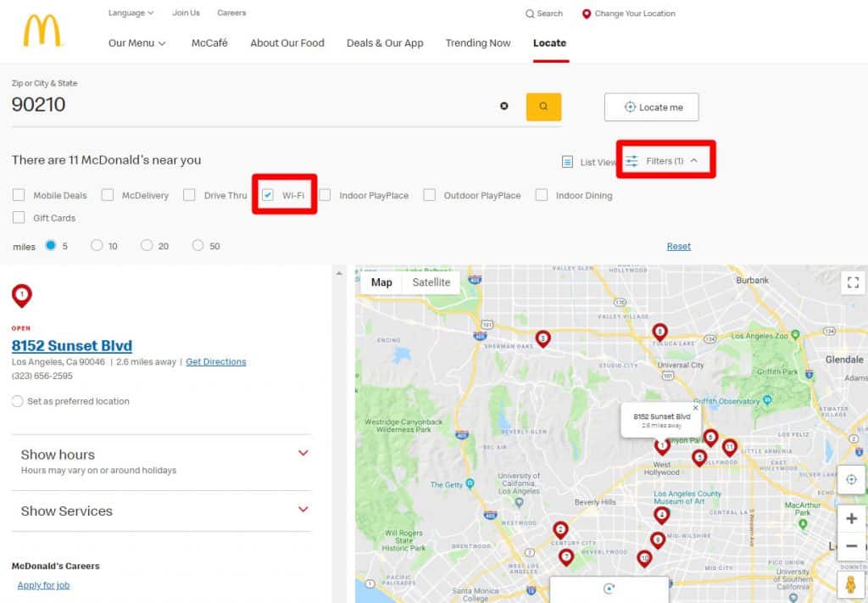Open the Language dropdown

[130, 13]
